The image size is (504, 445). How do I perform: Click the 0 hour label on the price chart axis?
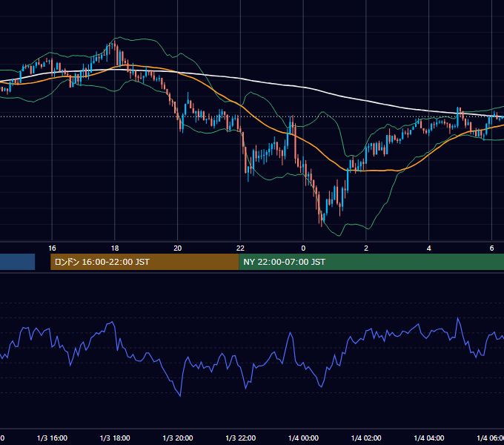tap(303, 248)
